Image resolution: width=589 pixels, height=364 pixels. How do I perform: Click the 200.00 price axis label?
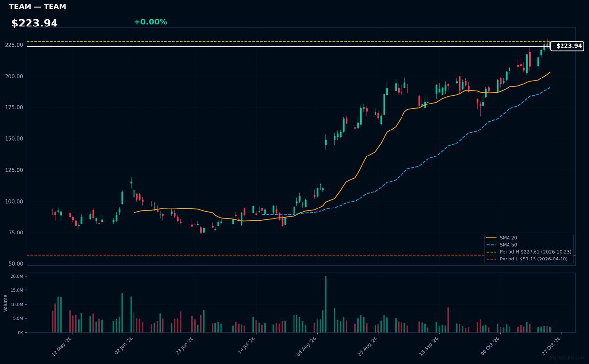(x=14, y=76)
